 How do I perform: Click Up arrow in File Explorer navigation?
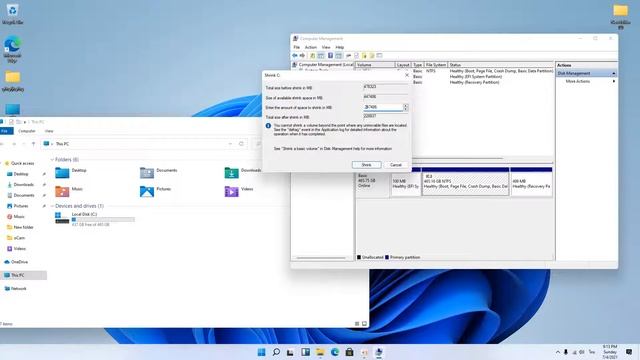click(33, 144)
